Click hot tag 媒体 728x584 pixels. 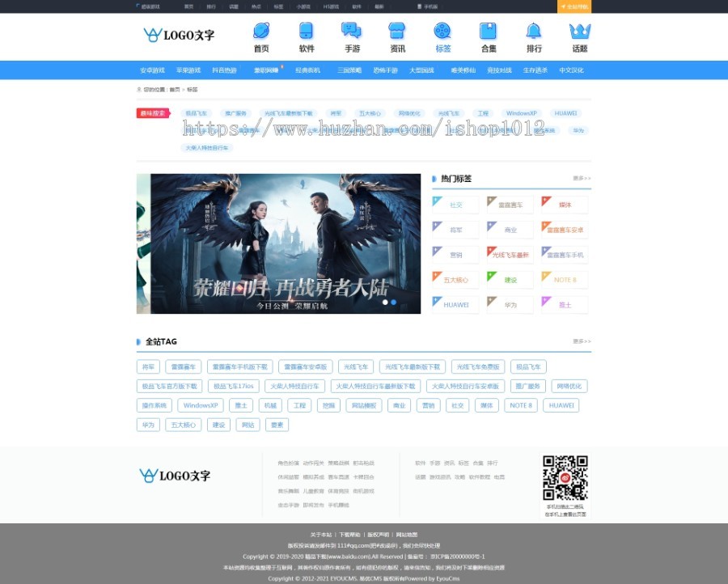(565, 205)
